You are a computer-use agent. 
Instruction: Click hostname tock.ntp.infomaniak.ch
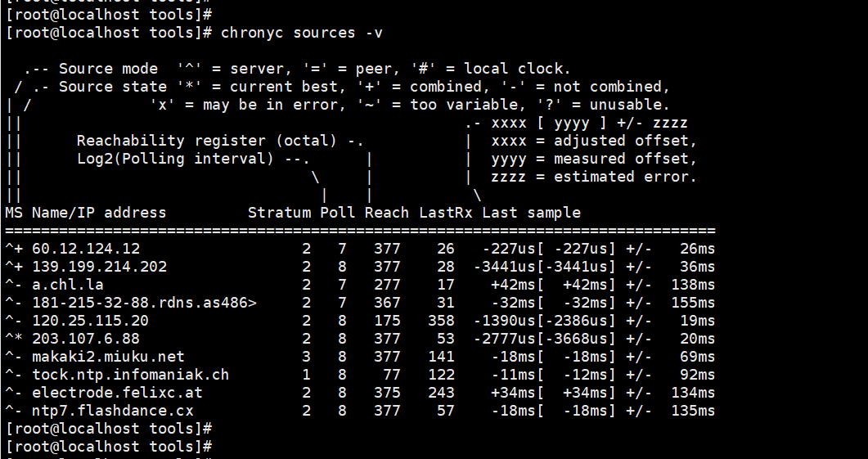[131, 375]
